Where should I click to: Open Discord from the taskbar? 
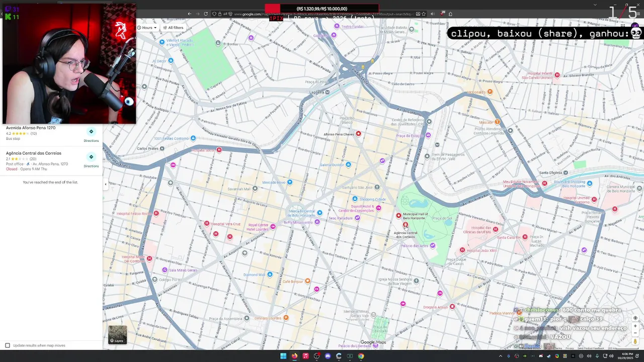click(328, 356)
